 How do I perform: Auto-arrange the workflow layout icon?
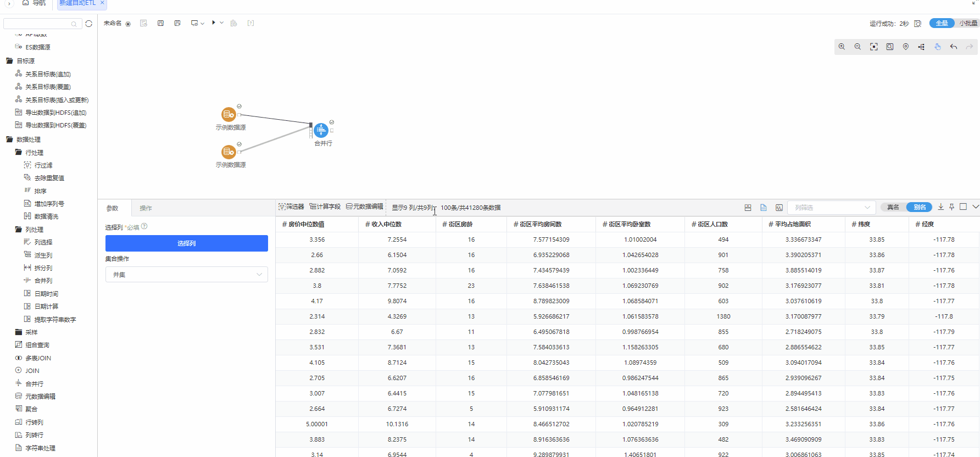click(x=921, y=47)
